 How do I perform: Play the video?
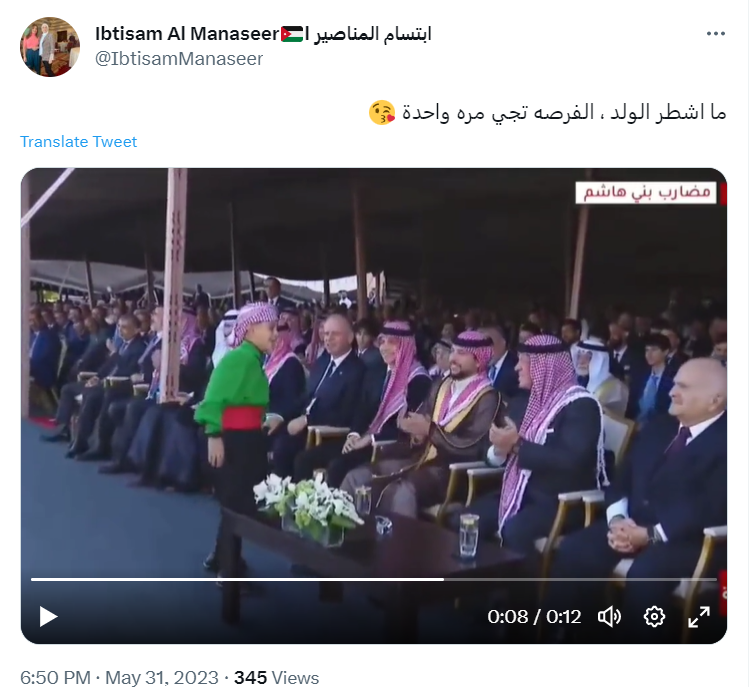pyautogui.click(x=48, y=617)
